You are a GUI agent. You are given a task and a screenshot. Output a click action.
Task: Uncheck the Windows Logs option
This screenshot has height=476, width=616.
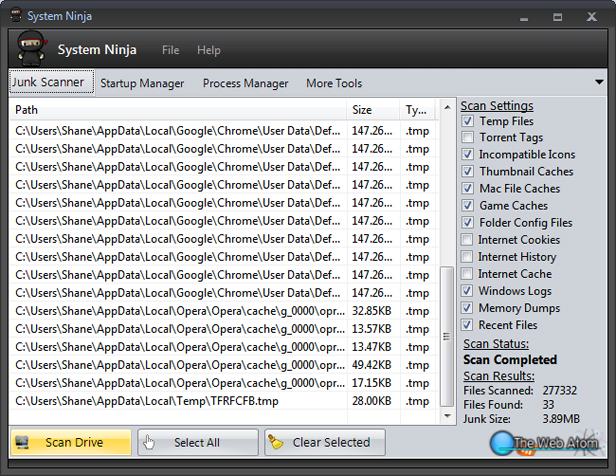click(468, 291)
